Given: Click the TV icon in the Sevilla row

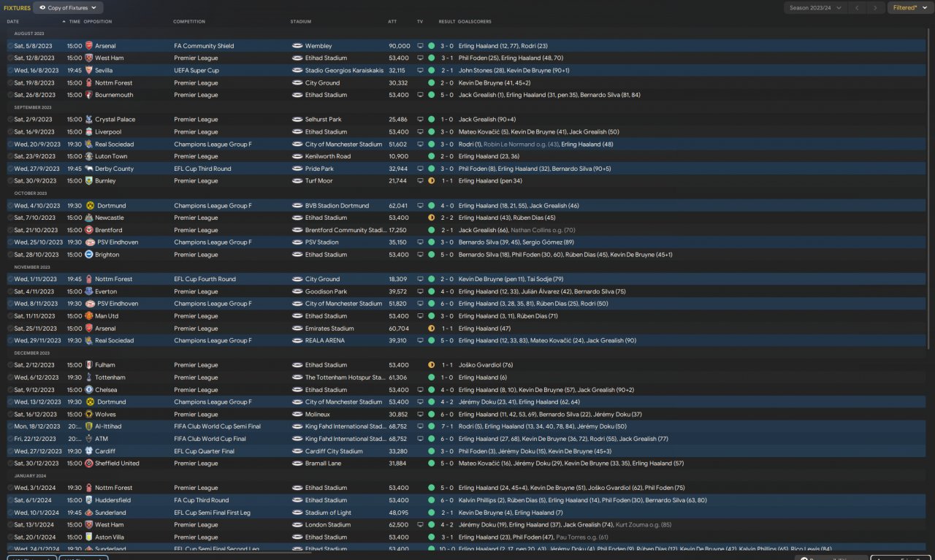Looking at the screenshot, I should (x=420, y=71).
